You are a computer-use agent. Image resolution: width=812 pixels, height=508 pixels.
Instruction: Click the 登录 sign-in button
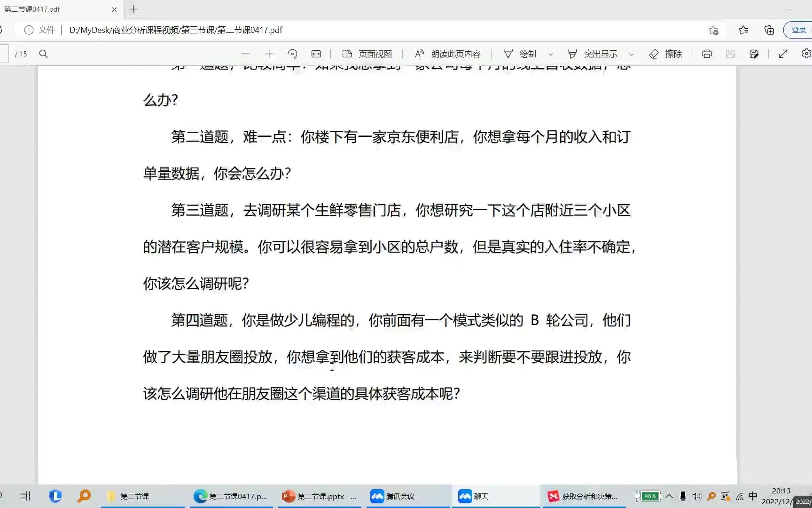(x=798, y=30)
